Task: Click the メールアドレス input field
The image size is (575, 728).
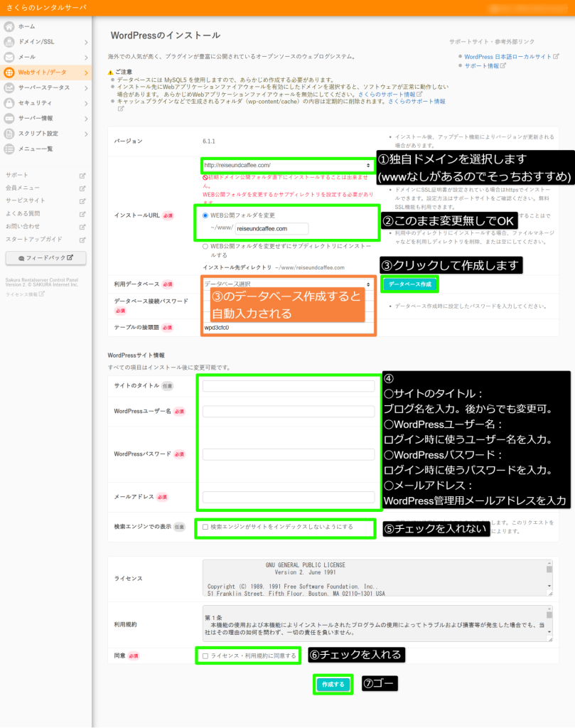Action: click(288, 497)
